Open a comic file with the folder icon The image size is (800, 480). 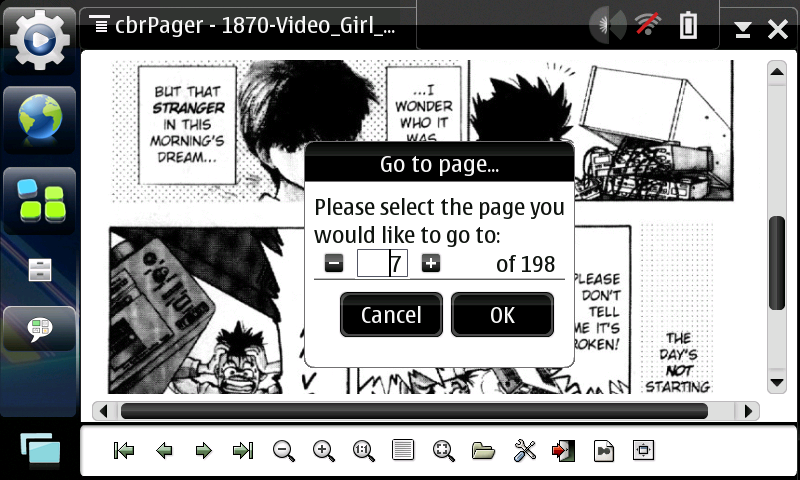483,451
